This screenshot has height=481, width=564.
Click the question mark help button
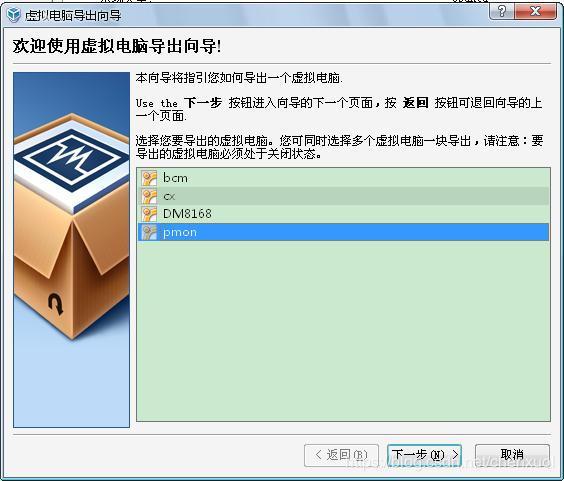[502, 11]
